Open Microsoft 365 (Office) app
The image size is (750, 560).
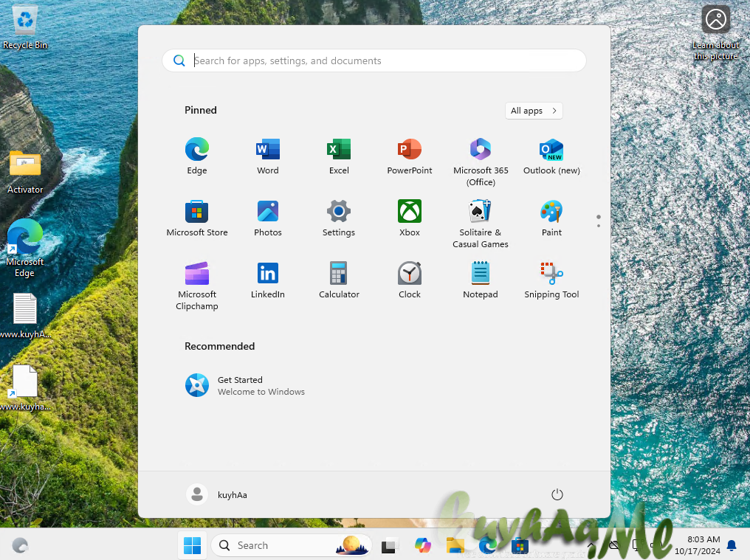[x=481, y=162]
